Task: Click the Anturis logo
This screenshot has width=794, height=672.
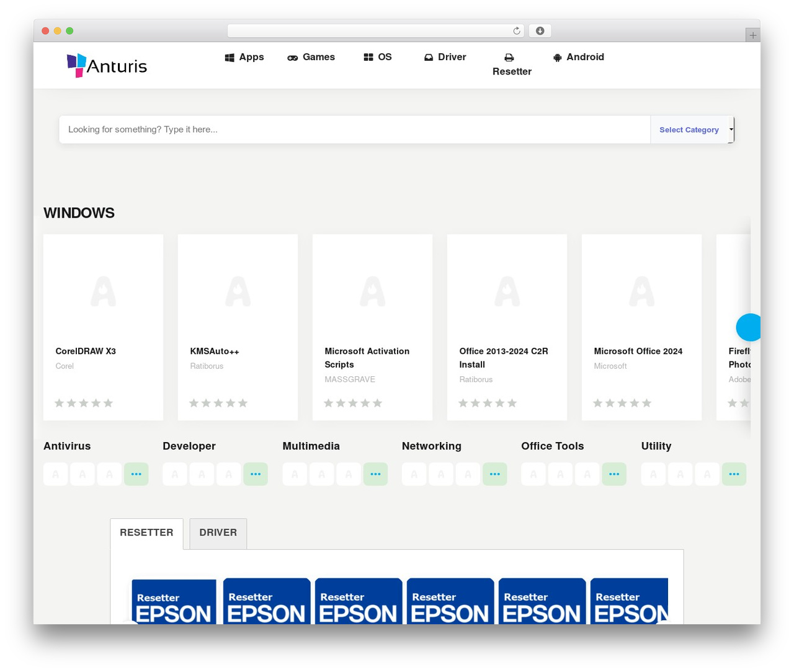Action: 107,66
